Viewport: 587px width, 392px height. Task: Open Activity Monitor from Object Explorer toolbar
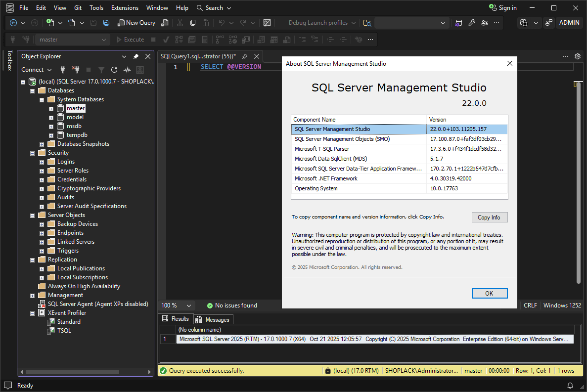[127, 70]
